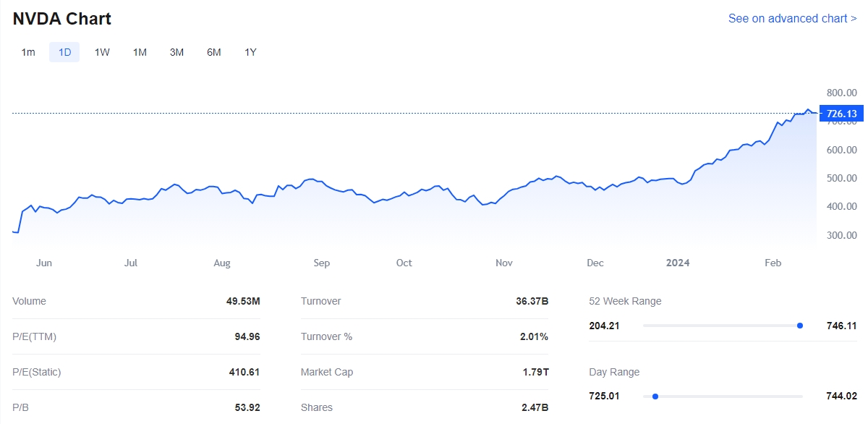
Task: Click the NVDA Chart heading
Action: [62, 19]
